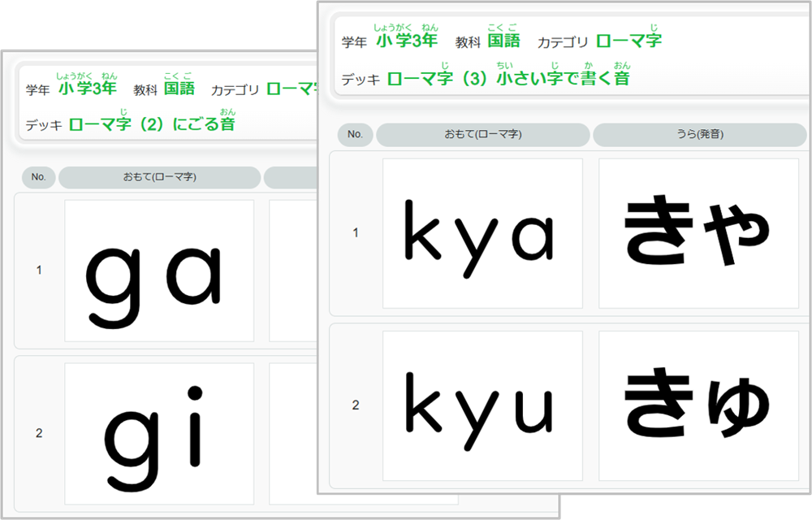The image size is (812, 520).
Task: Click the 'ga' romaji flashcard
Action: [159, 274]
